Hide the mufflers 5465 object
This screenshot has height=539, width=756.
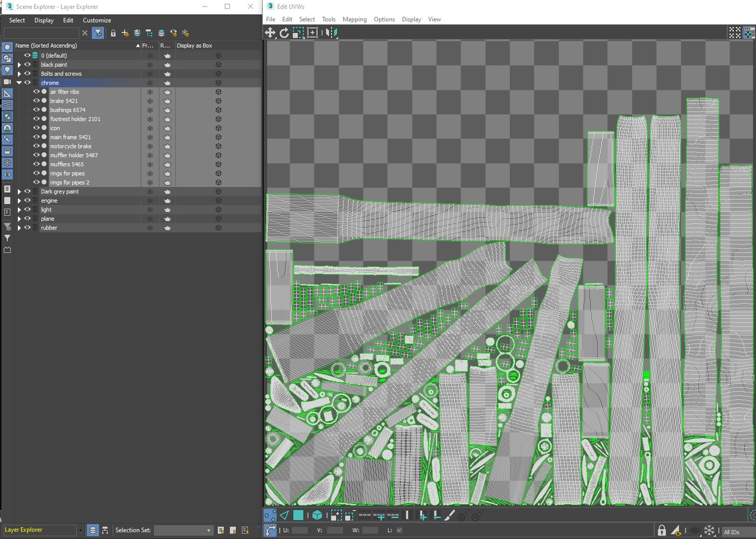36,164
